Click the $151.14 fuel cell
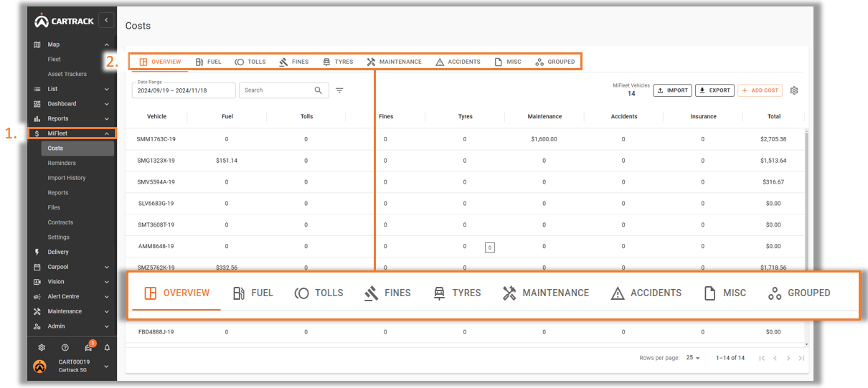 pyautogui.click(x=227, y=161)
